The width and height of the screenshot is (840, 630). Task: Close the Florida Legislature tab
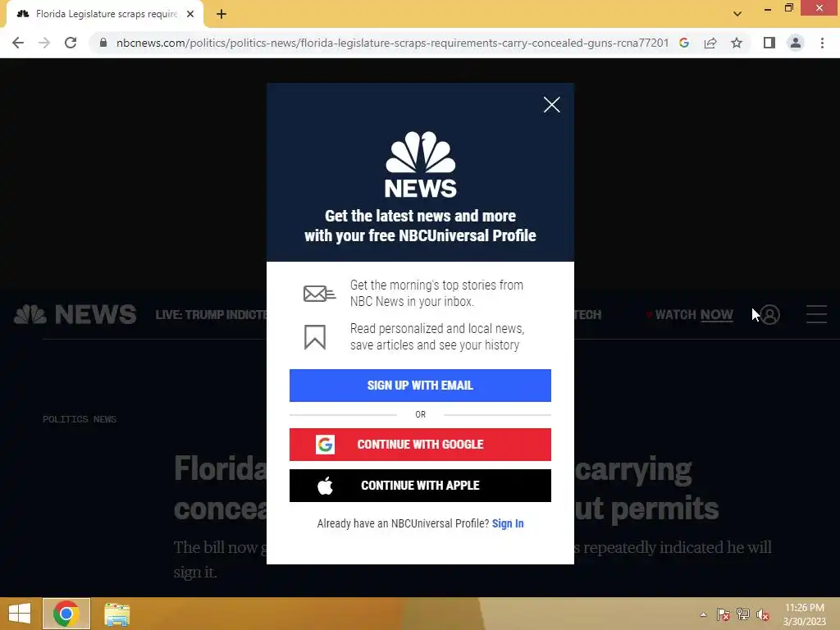(190, 14)
